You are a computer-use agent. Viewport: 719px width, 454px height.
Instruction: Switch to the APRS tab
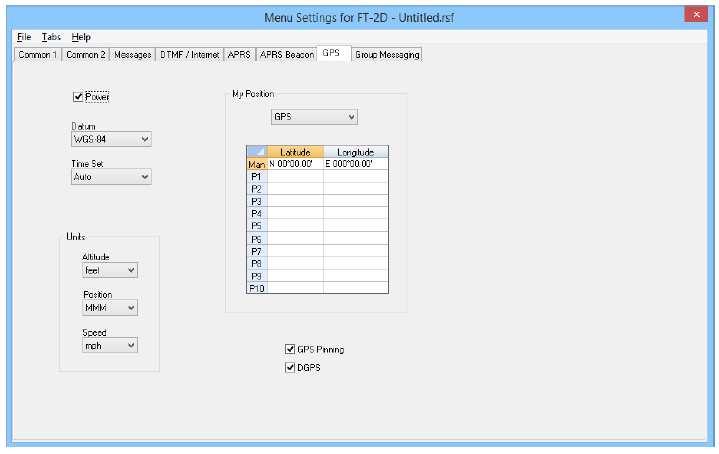(239, 55)
